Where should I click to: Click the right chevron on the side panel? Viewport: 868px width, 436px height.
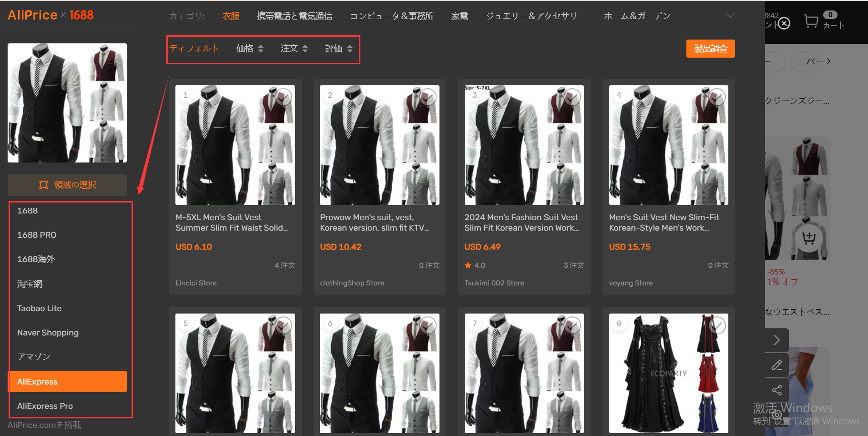click(777, 340)
